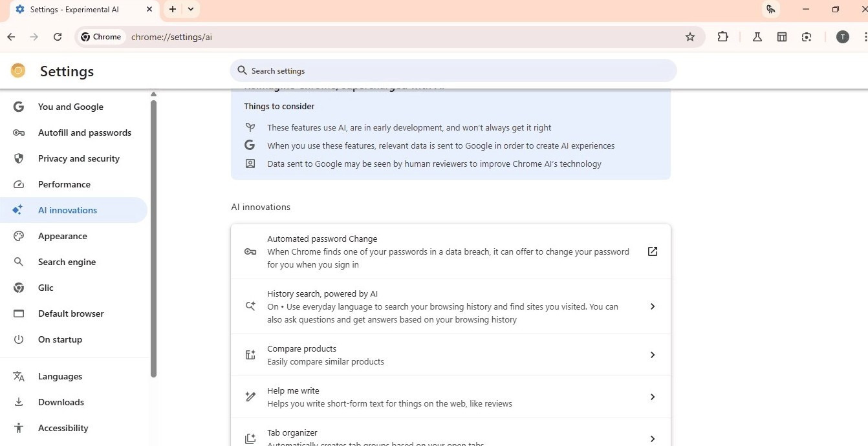Close the Settings - Experimental AI tab

pyautogui.click(x=149, y=9)
